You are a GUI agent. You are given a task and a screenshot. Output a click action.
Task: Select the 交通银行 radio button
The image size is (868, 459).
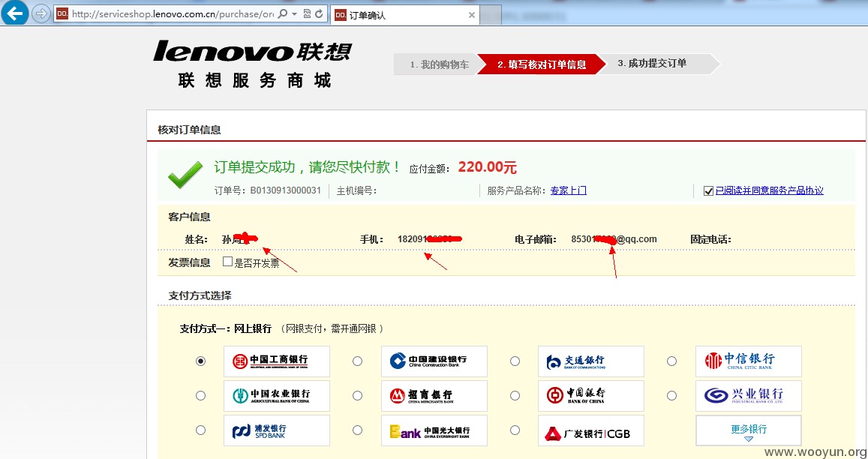pyautogui.click(x=515, y=361)
